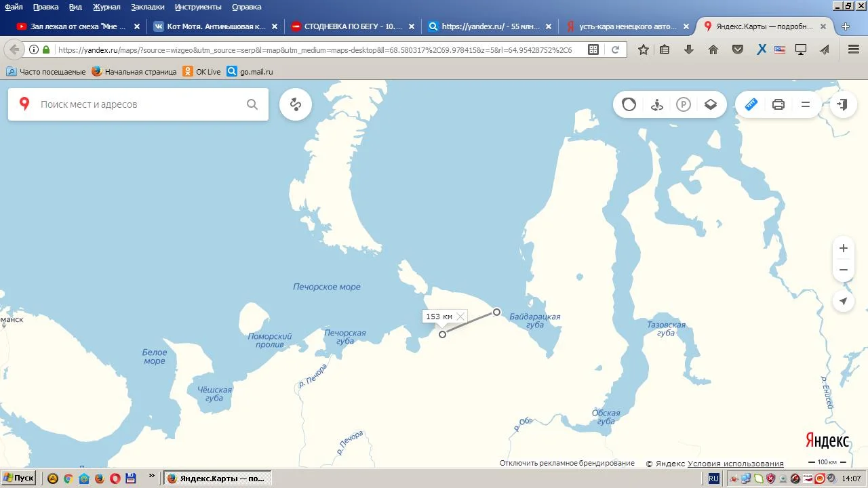Toggle the ruler distance tool
868x488 pixels.
tap(751, 104)
